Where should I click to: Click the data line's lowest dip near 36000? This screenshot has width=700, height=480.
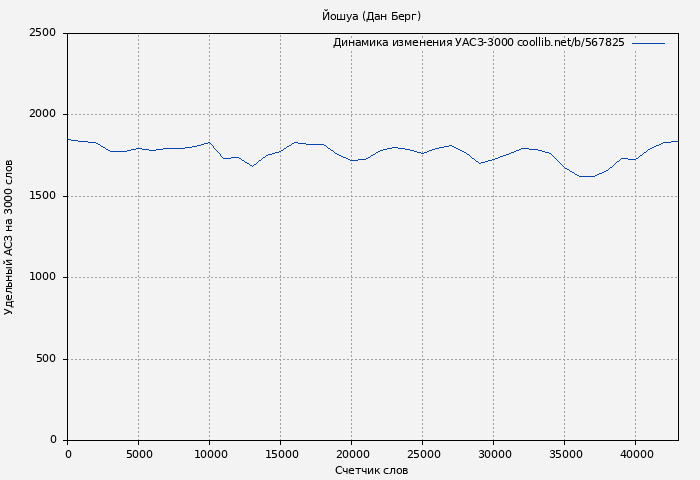click(x=585, y=176)
